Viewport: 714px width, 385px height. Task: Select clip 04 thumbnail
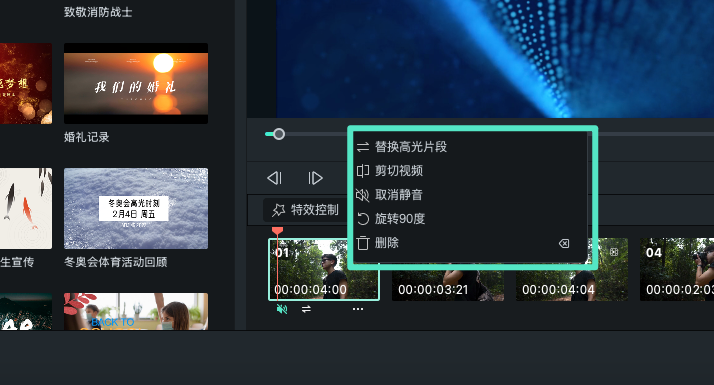pyautogui.click(x=677, y=269)
